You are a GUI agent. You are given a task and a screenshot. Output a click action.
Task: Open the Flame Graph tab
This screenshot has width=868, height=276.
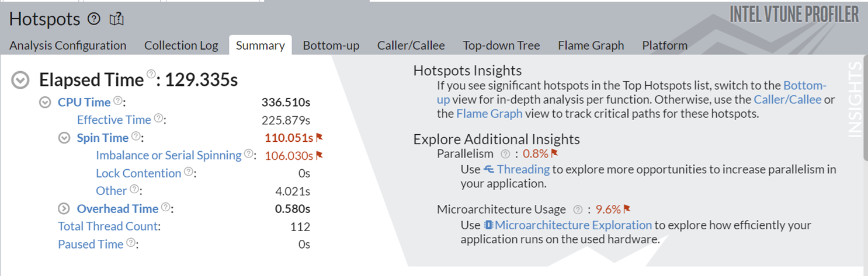coord(591,46)
